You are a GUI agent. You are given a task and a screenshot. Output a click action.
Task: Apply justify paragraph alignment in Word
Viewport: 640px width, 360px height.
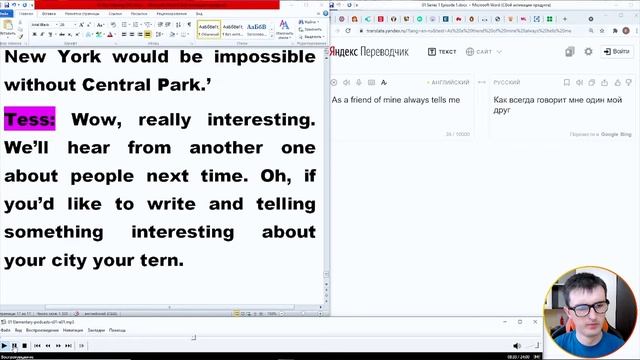148,35
